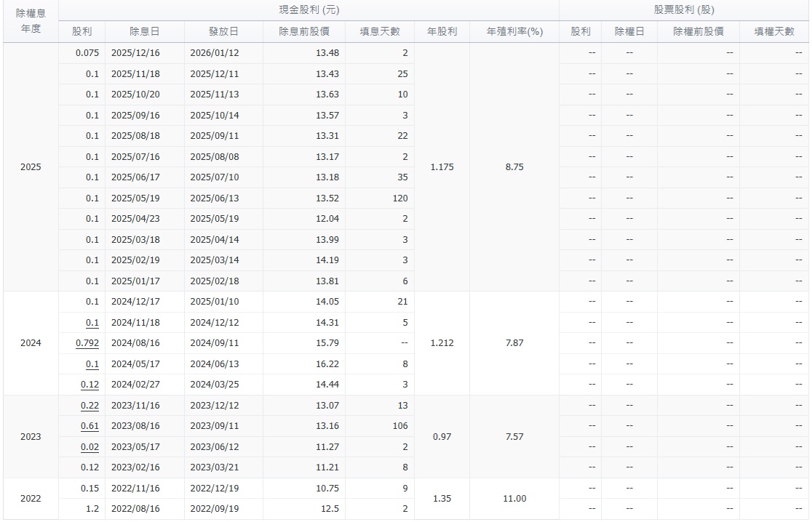Click the 除息日 column header
The width and height of the screenshot is (812, 522).
click(x=145, y=32)
